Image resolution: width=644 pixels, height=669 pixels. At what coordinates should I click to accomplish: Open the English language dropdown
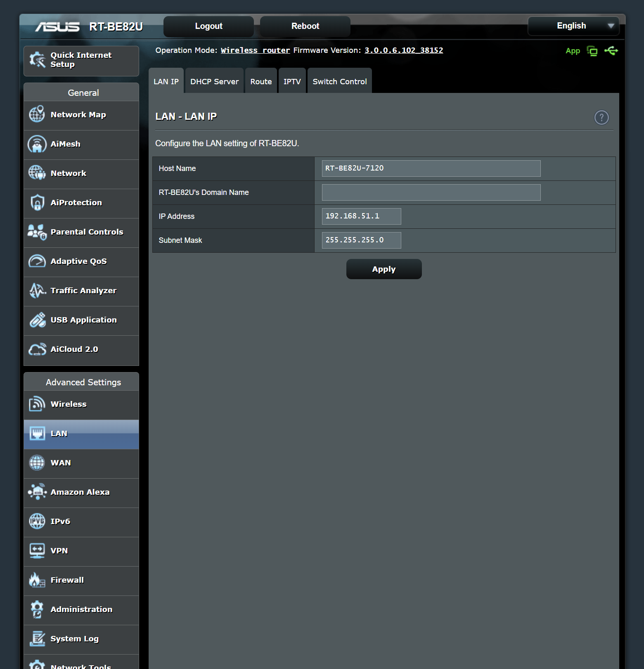pos(573,26)
